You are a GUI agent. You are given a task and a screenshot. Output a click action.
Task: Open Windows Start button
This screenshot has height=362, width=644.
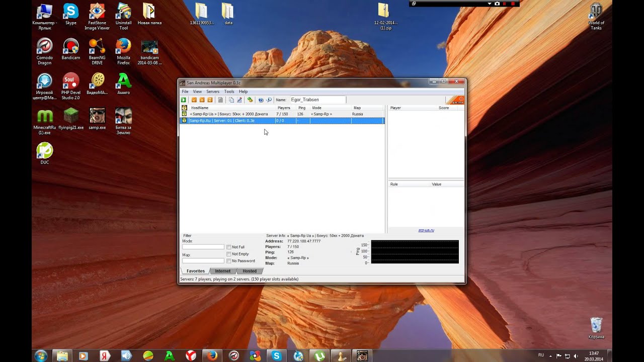coord(41,355)
